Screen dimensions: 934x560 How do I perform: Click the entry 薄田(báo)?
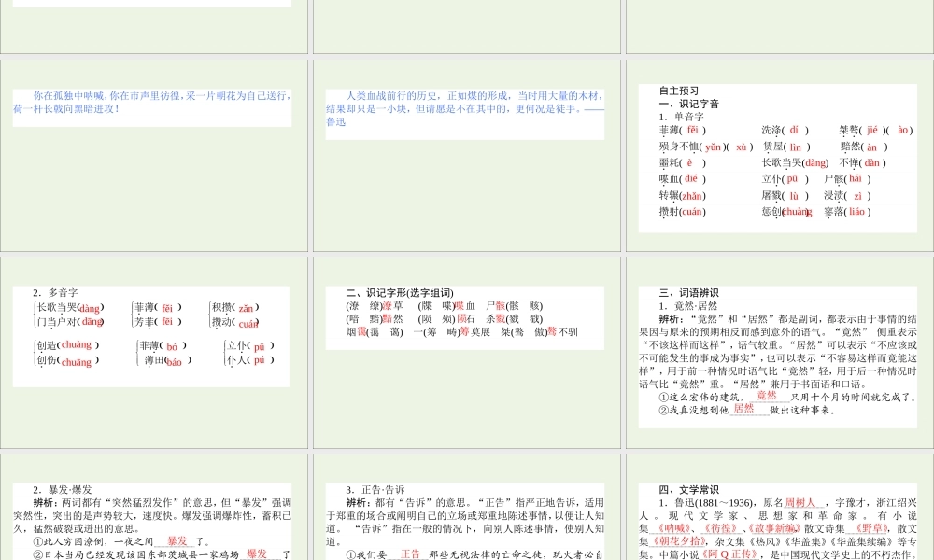168,360
